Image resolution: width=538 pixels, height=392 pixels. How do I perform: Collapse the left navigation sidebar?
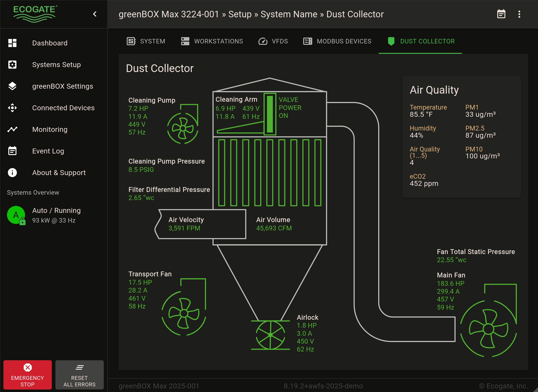coord(95,14)
